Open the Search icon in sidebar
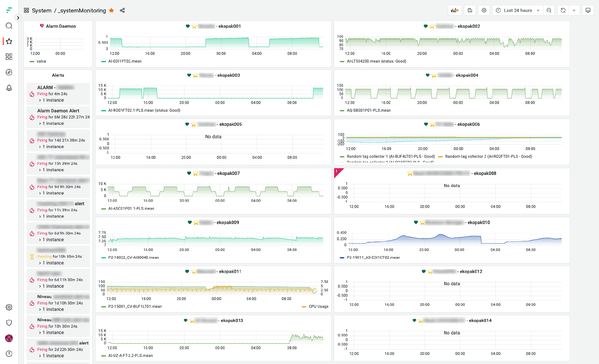This screenshot has height=364, width=599. (9, 26)
